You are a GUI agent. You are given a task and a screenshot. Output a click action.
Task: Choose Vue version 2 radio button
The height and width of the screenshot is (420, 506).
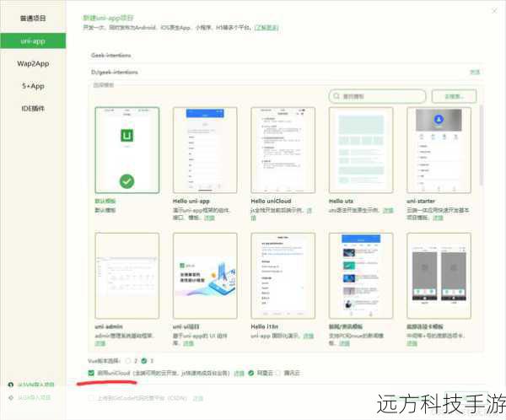[x=128, y=361]
